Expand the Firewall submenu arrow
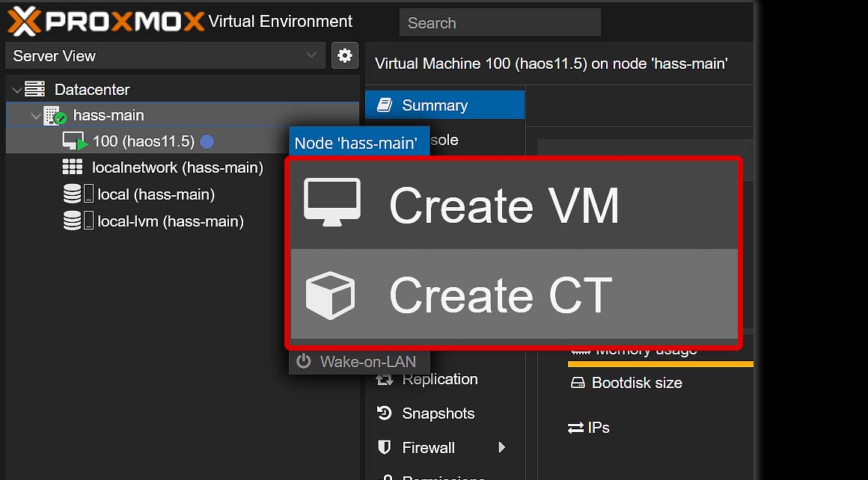The image size is (868, 480). [x=501, y=447]
